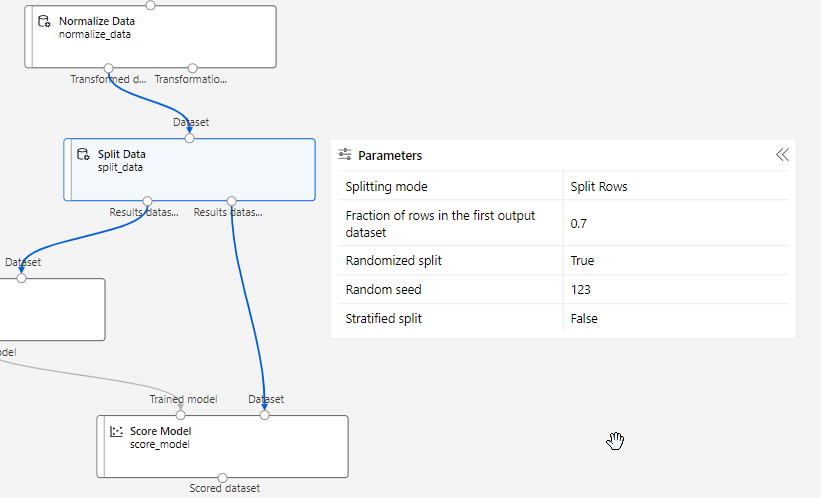Click first Results dataset output port of Split Data
This screenshot has height=498, width=821.
148,201
